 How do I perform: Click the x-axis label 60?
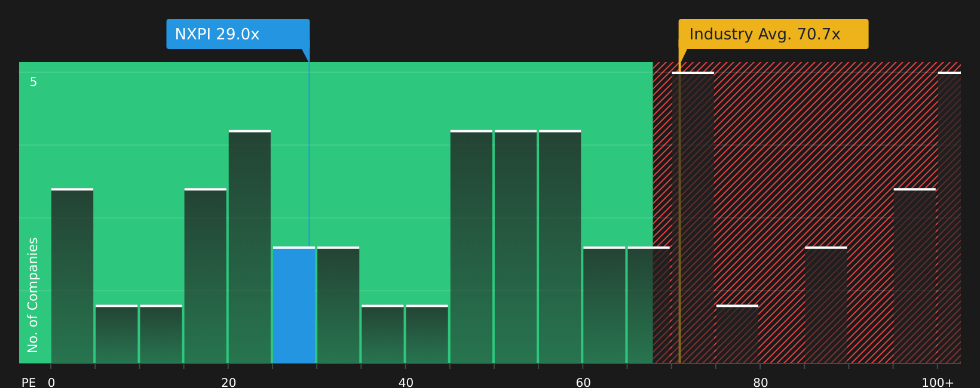(583, 383)
